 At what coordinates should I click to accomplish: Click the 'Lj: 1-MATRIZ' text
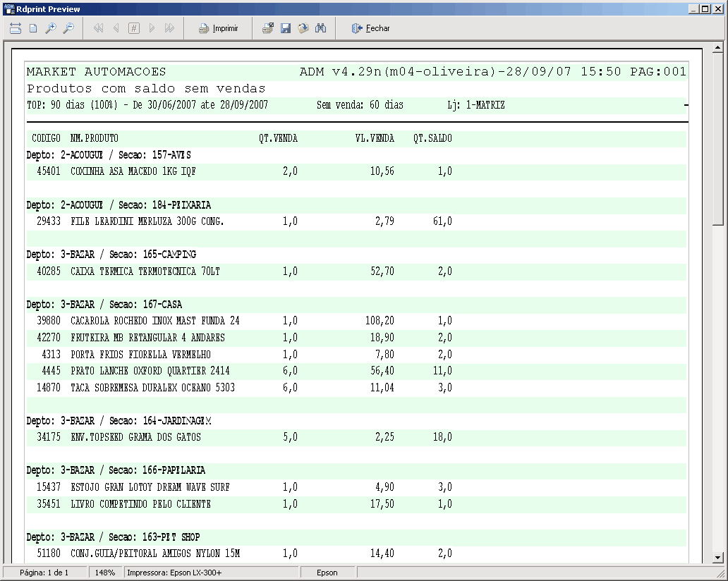[476, 105]
